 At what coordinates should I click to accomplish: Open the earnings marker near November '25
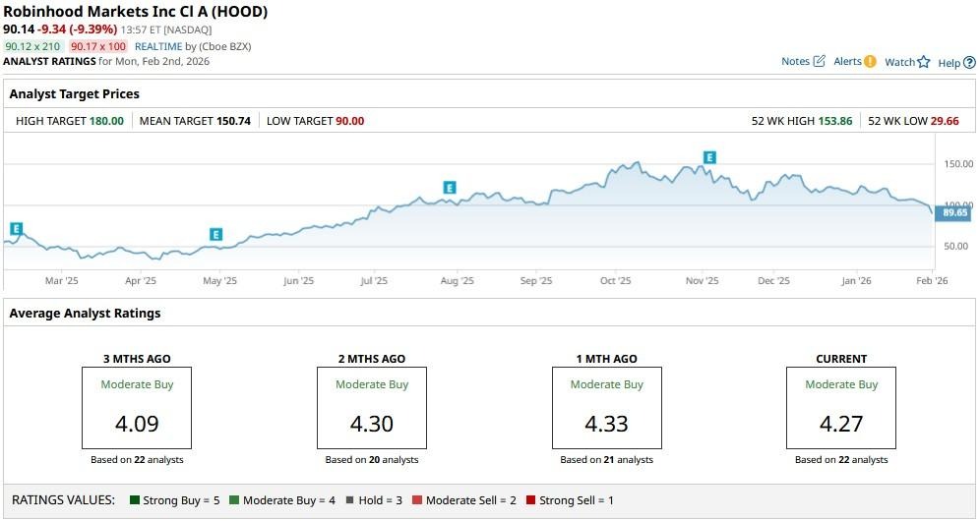click(x=709, y=157)
